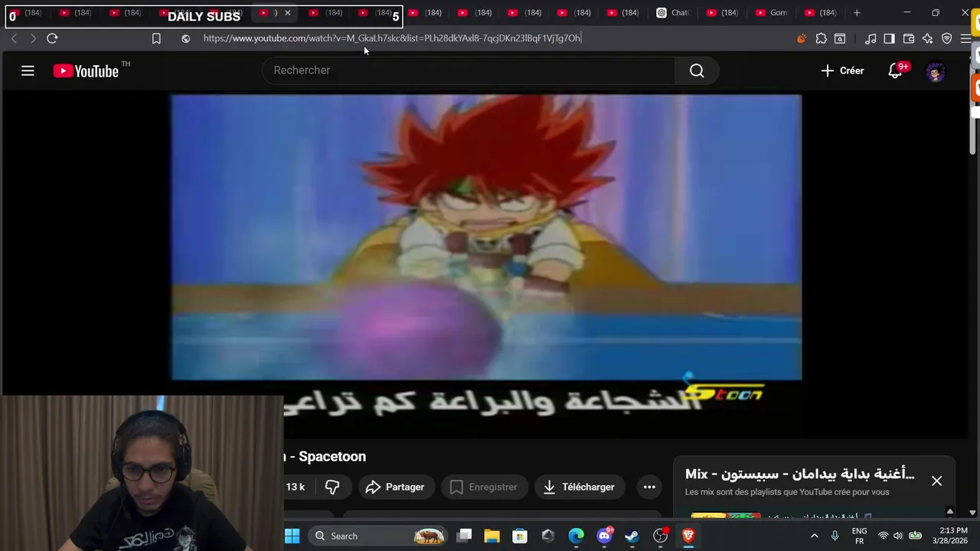Open the Leo AI sparkle icon
Image resolution: width=980 pixels, height=551 pixels.
[x=927, y=38]
